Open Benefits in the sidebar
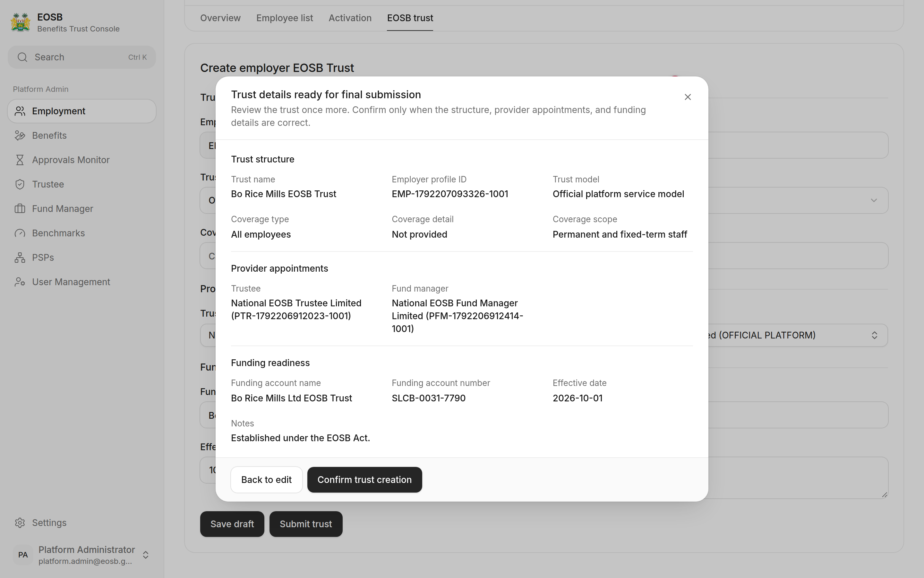 pos(82,136)
